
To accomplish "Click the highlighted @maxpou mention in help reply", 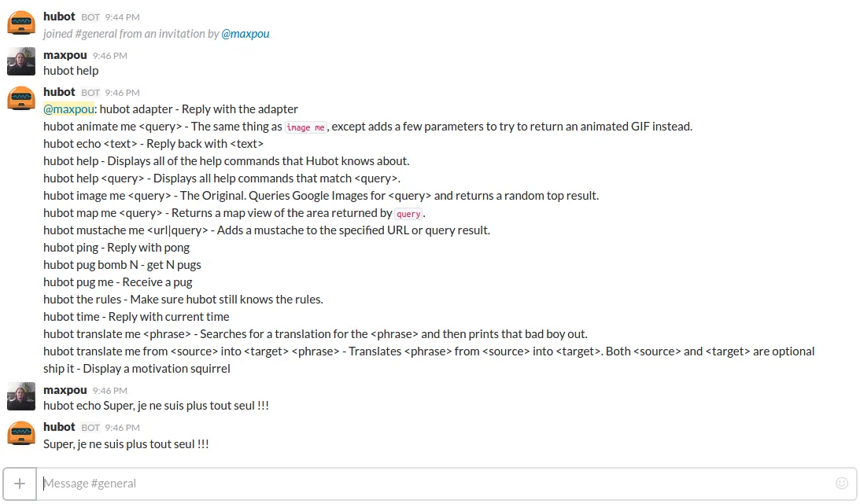I will click(x=68, y=109).
